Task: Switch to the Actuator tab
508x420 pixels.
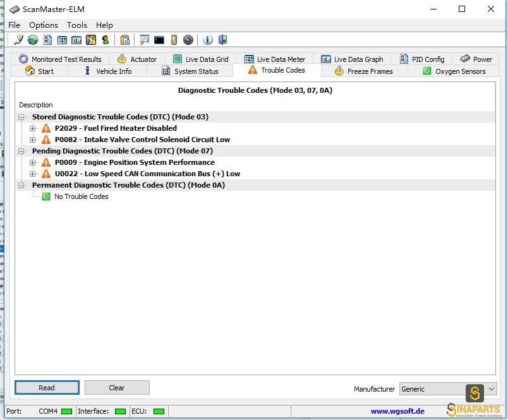Action: tap(137, 59)
